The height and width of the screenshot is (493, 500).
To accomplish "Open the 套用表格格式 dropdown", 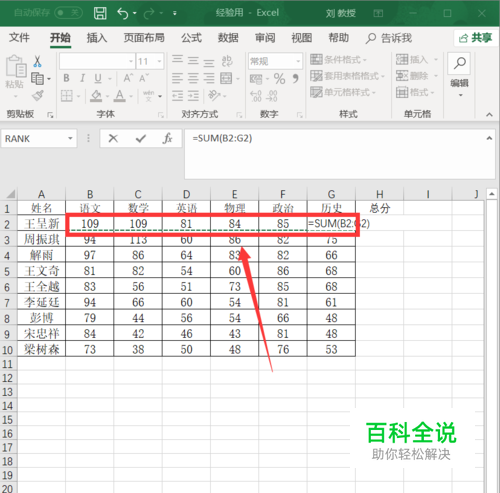I will (x=347, y=76).
